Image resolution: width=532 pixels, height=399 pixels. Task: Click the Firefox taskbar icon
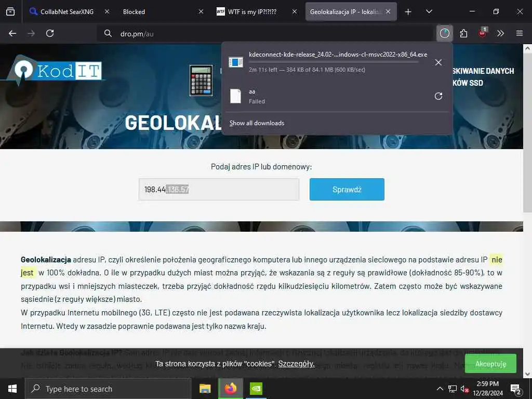(230, 389)
